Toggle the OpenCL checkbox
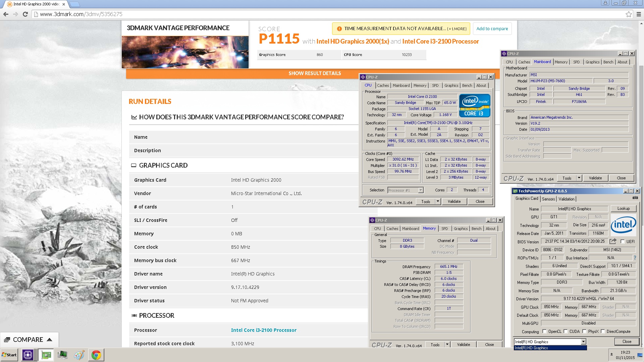Viewport: 644px width, 362px height. 544,331
